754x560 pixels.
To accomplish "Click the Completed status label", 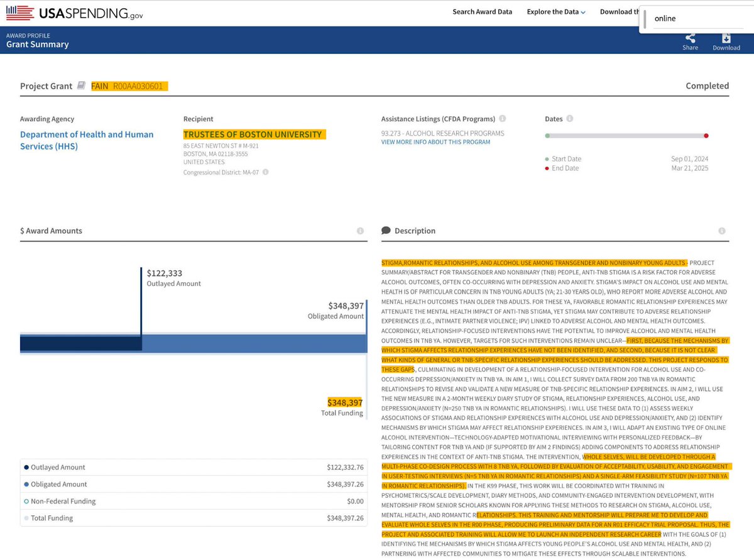I will click(708, 86).
